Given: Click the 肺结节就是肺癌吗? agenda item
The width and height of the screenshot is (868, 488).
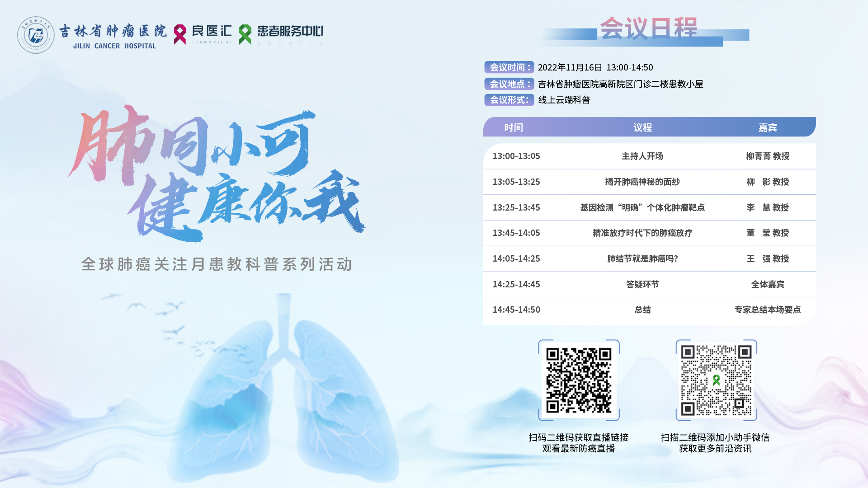Looking at the screenshot, I should click(642, 258).
